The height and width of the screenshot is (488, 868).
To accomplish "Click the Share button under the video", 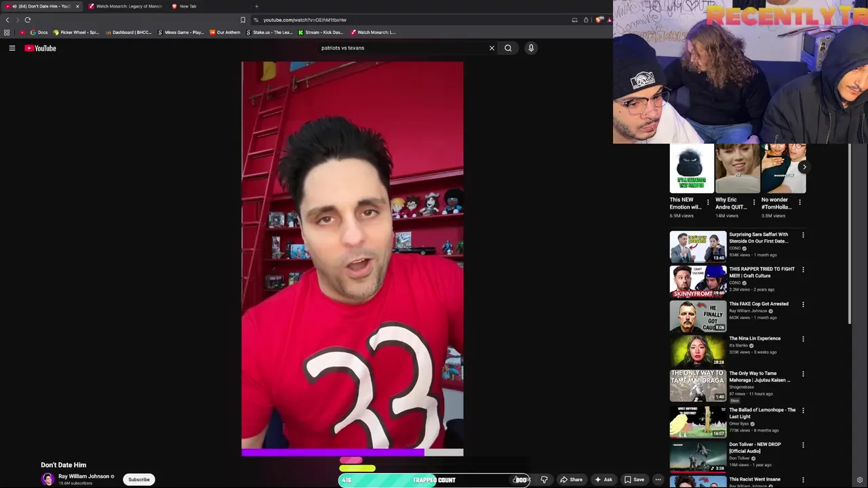I will pos(571,480).
